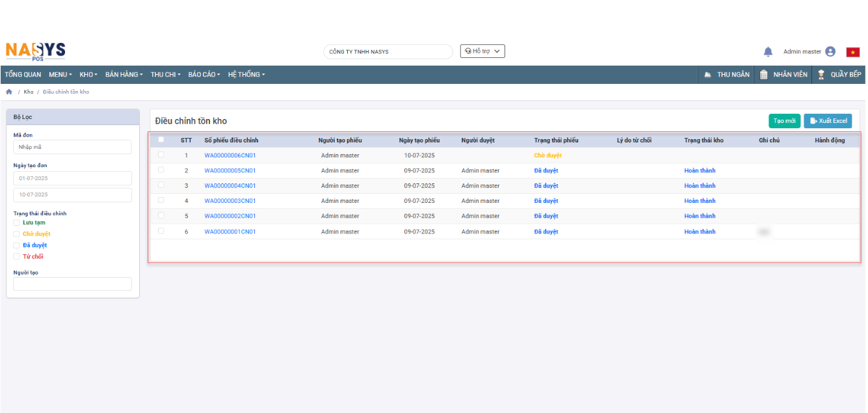Open the KHO dropdown menu

88,75
